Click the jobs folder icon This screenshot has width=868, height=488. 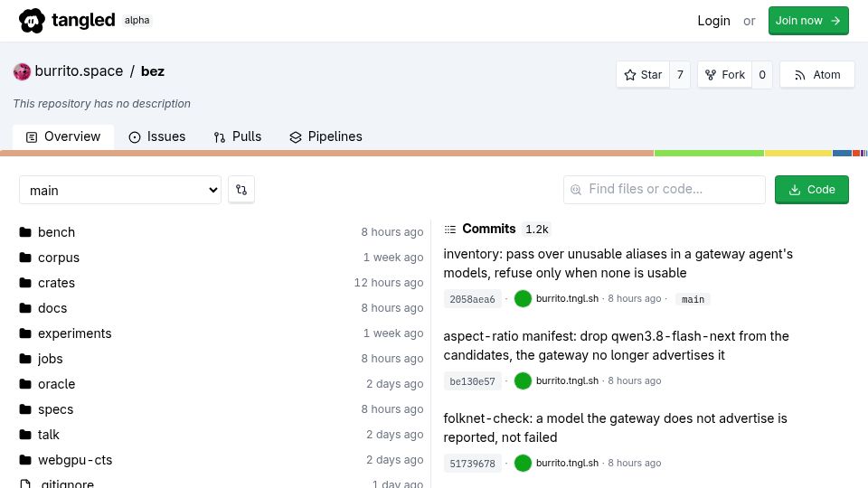25,359
